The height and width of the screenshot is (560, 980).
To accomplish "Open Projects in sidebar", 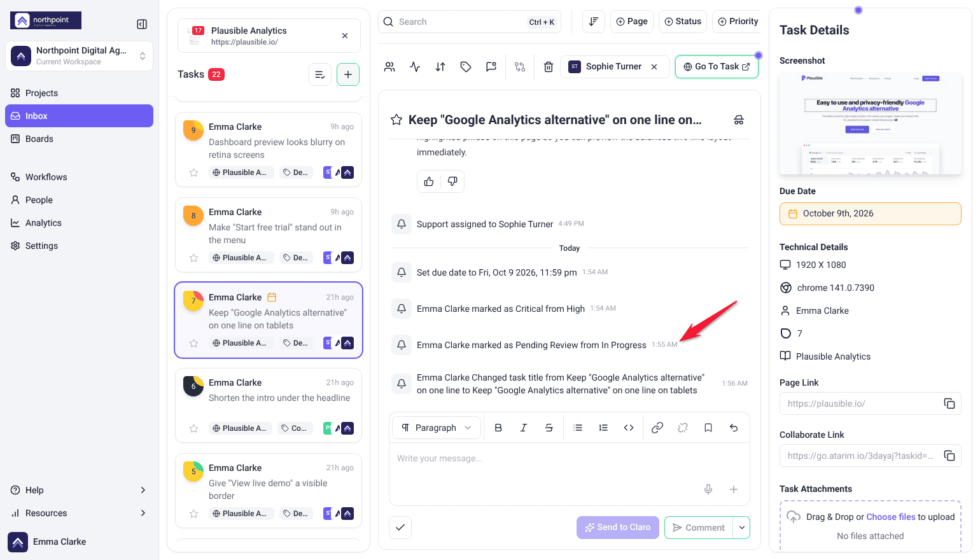I will pyautogui.click(x=79, y=93).
